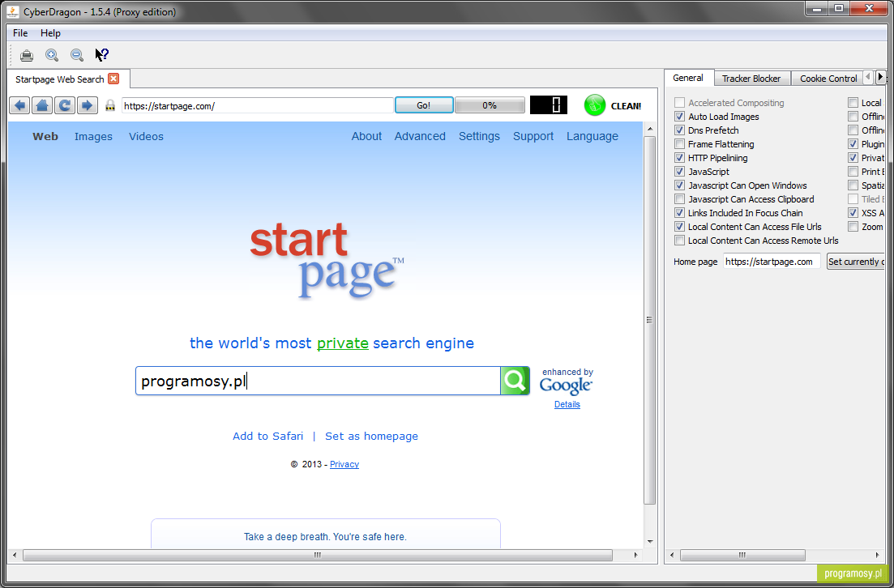Click the page horizontal scrollbar right arrow
Viewport: 894px width, 588px height.
click(x=636, y=555)
